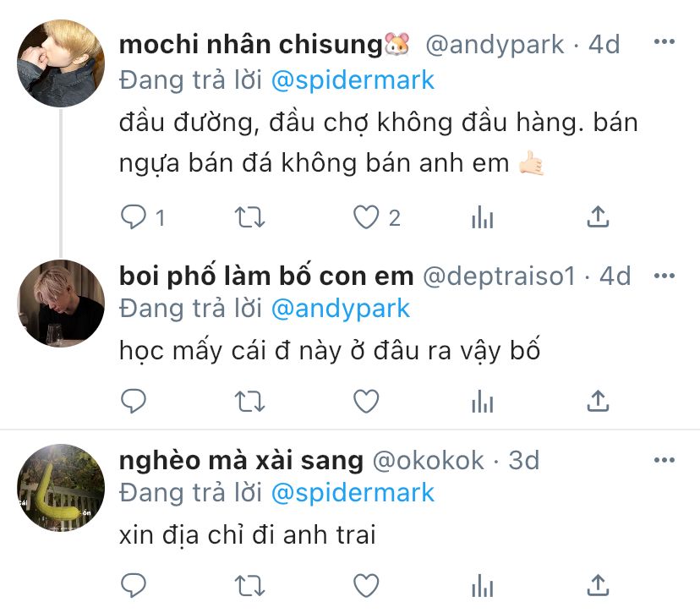Open the @andypark mention link
Screen dimensions: 700x613
point(340,309)
